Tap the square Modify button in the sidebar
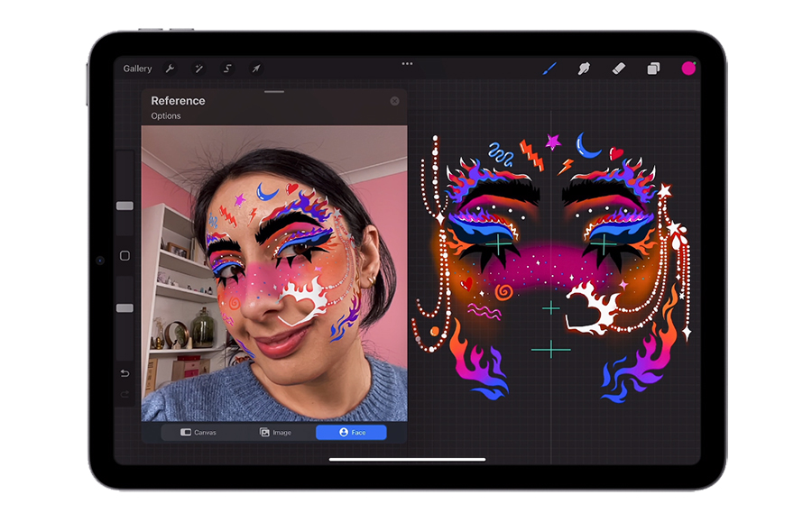Image resolution: width=812 pixels, height=522 pixels. pos(125,256)
